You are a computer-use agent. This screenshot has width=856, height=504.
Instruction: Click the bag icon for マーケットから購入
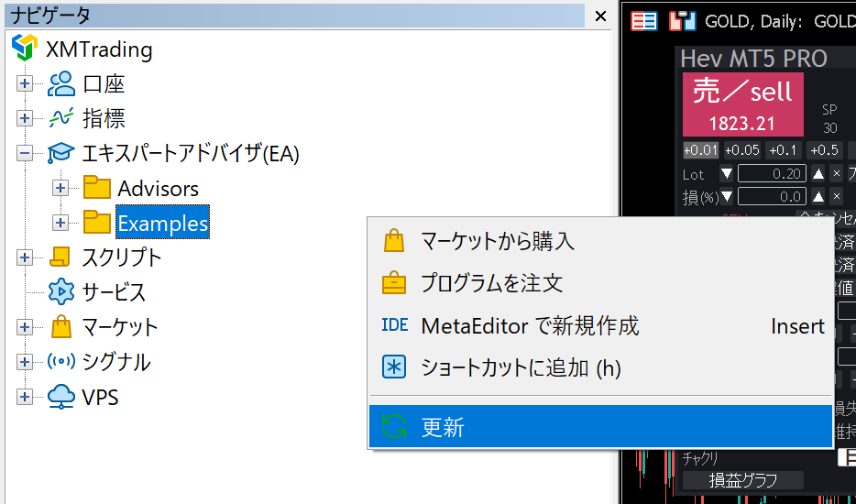pyautogui.click(x=394, y=241)
